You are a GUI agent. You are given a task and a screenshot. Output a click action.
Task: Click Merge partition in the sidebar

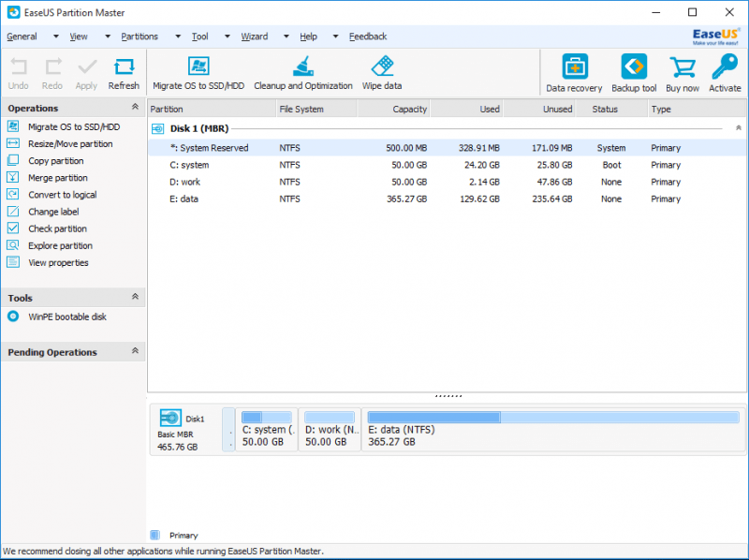pyautogui.click(x=58, y=178)
